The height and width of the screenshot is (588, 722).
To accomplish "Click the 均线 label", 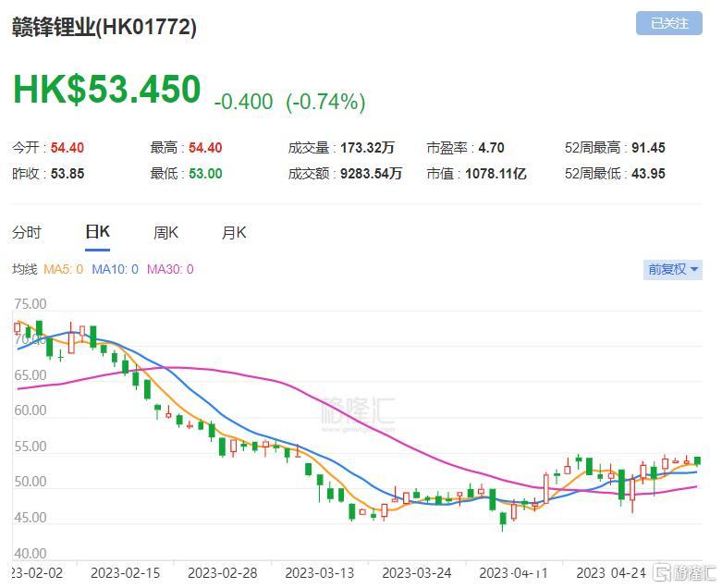I will (24, 269).
